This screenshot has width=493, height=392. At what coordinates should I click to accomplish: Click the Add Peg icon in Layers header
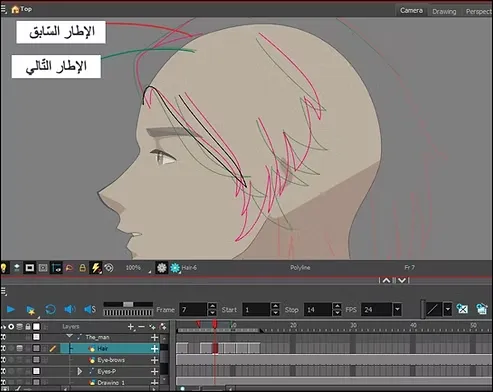[152, 327]
